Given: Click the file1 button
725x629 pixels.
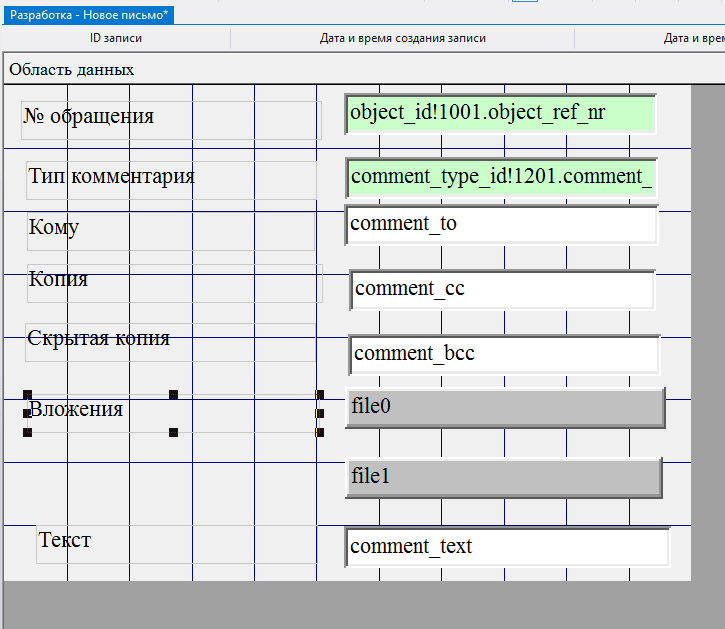Looking at the screenshot, I should click(503, 477).
